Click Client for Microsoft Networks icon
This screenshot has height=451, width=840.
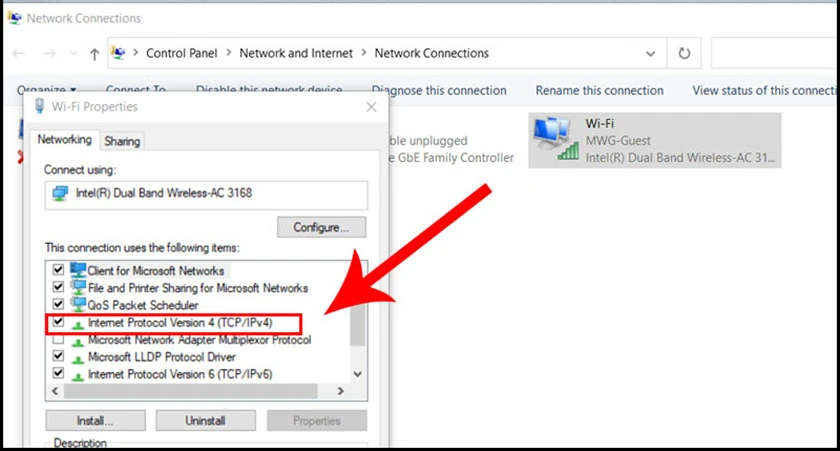point(78,269)
